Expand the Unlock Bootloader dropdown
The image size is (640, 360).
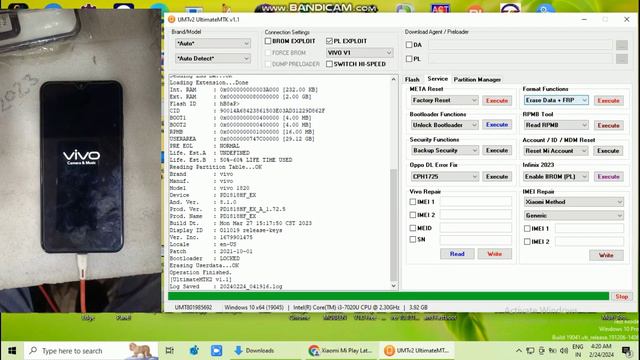click(x=444, y=125)
